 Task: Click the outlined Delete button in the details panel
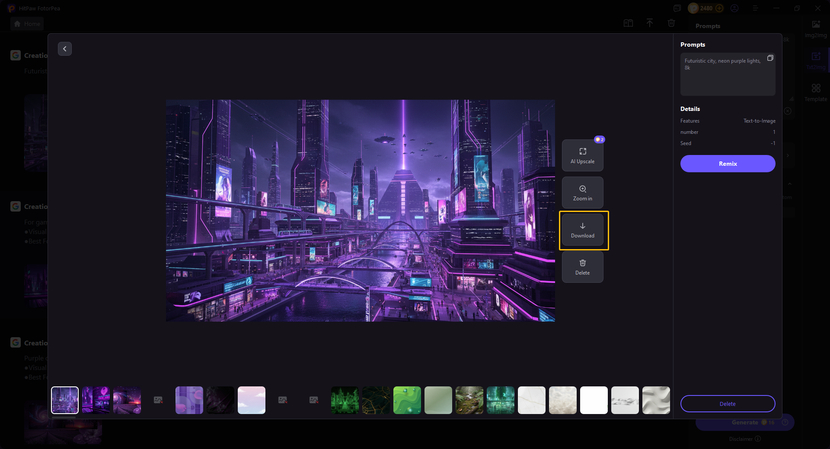[727, 404]
